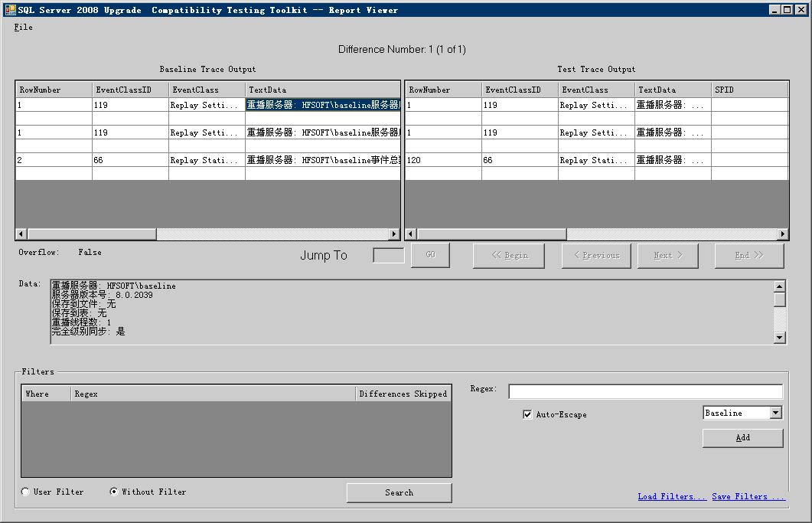The width and height of the screenshot is (812, 523).
Task: Check the Auto-Escape checkbox
Action: pyautogui.click(x=527, y=414)
